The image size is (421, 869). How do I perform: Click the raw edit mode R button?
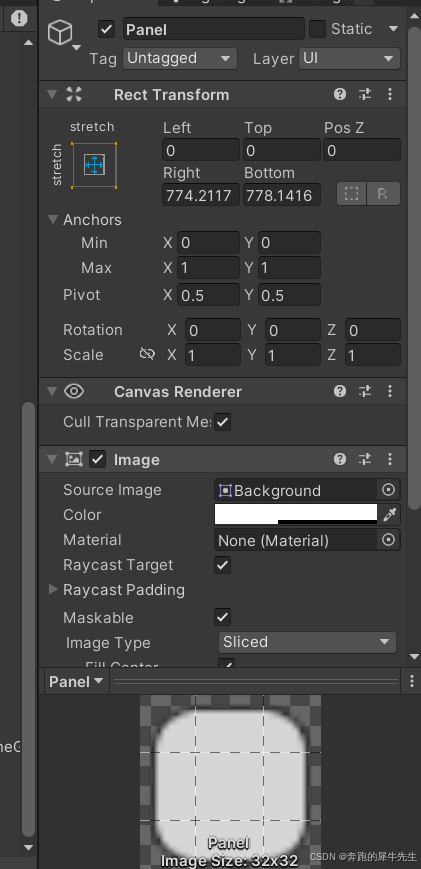pyautogui.click(x=383, y=195)
